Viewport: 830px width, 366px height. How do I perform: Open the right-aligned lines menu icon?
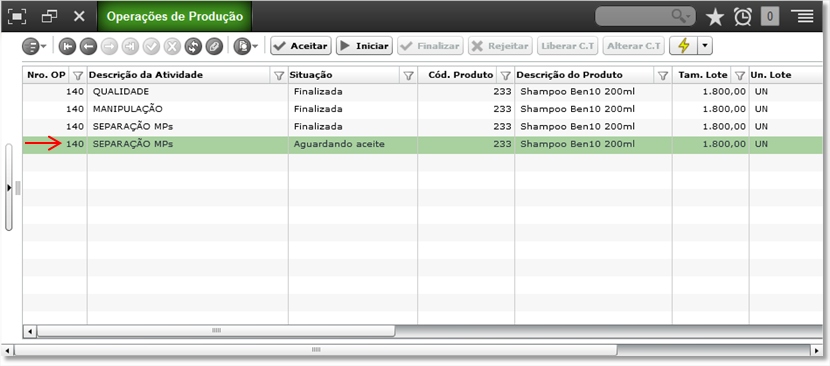pos(802,17)
